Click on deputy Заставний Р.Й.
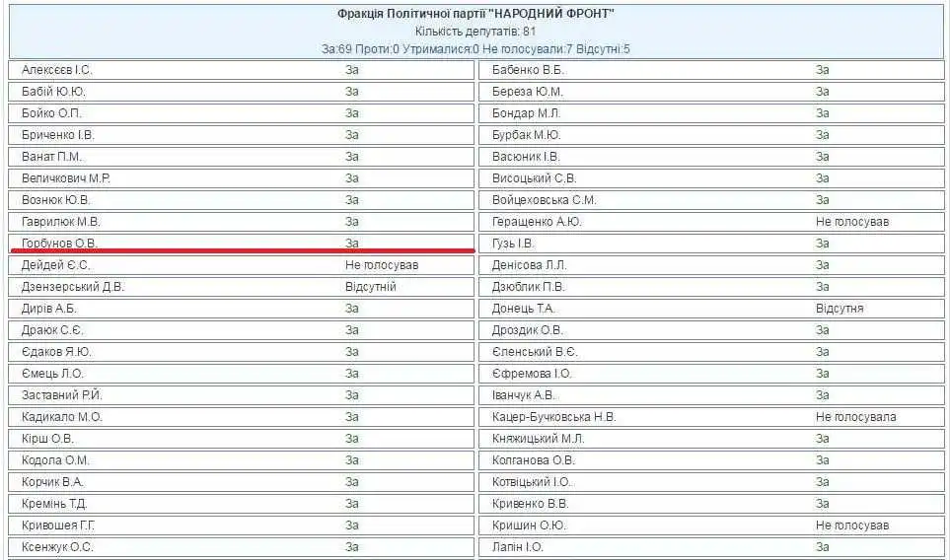 60,395
